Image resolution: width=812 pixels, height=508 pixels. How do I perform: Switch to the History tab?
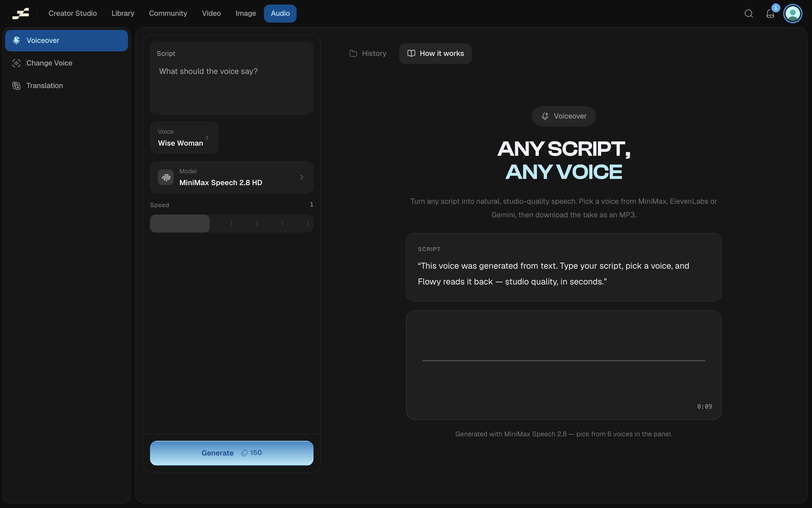pos(368,53)
